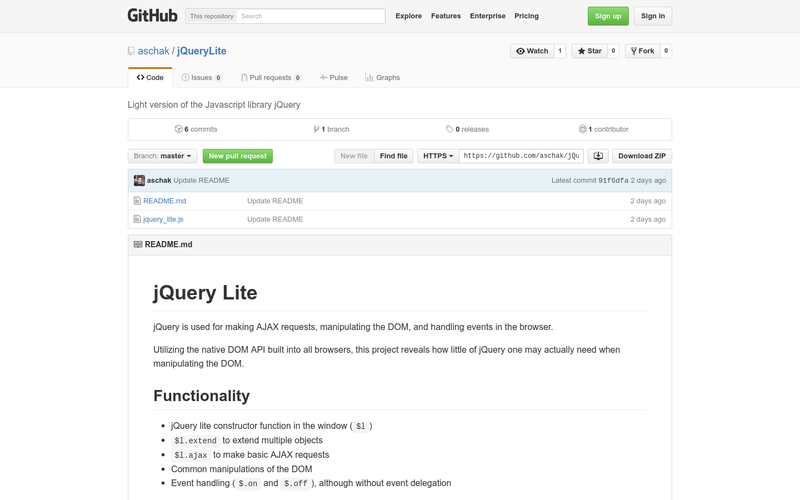The height and width of the screenshot is (500, 800).
Task: Expand the Branch: master dropdown
Action: [162, 156]
